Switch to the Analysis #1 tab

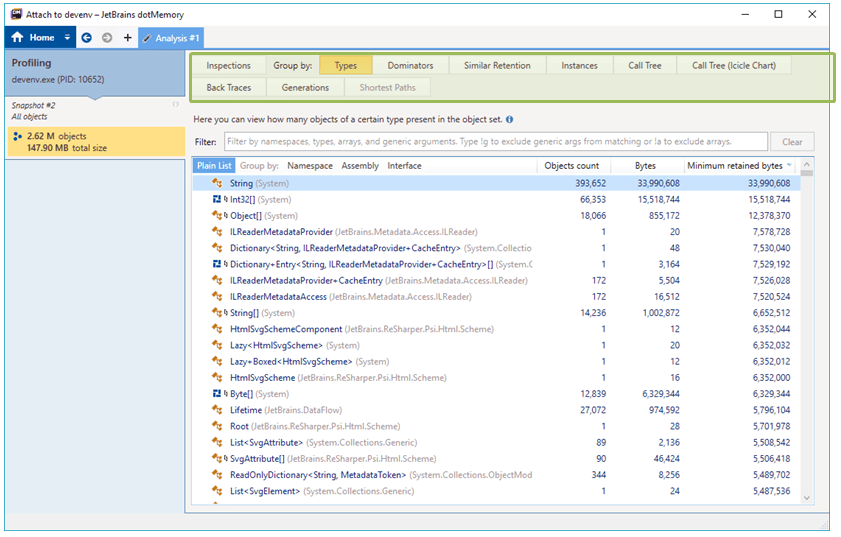tap(171, 38)
